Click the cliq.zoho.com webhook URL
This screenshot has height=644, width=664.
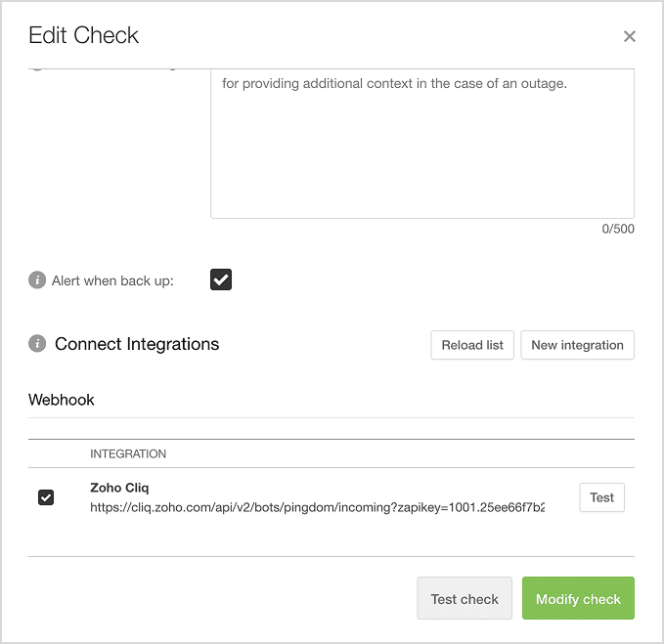317,507
